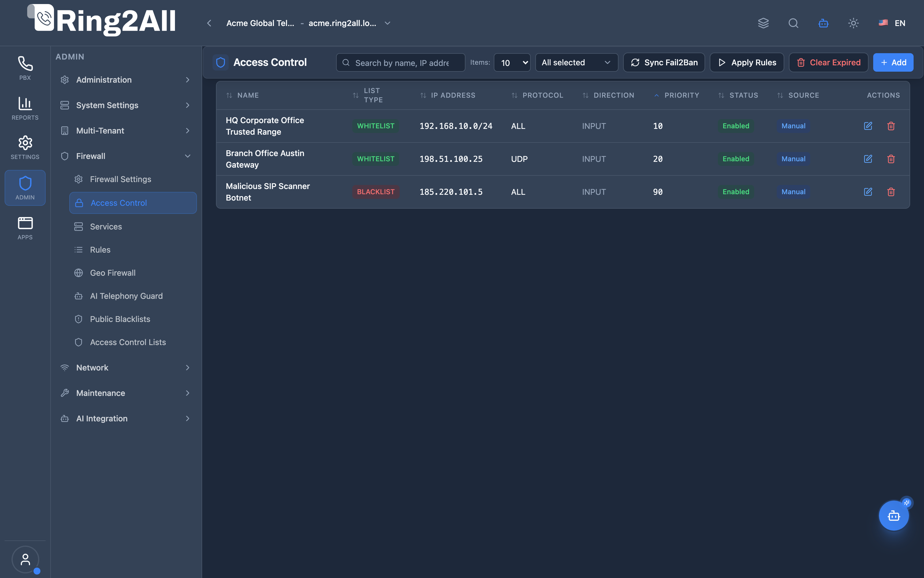Edit the Branch Office Austin Gateway rule
This screenshot has height=578, width=924.
868,159
